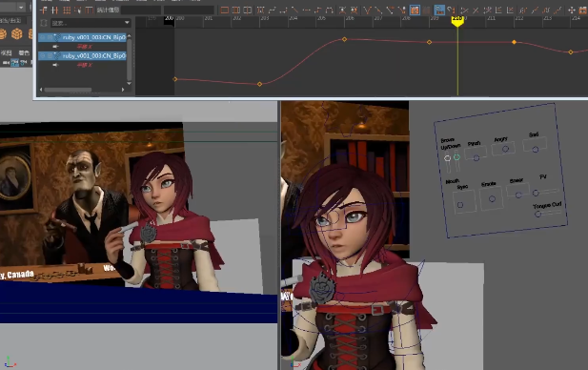Select the Retime tool icon
Screen dimensions: 588x370
pyautogui.click(x=89, y=10)
